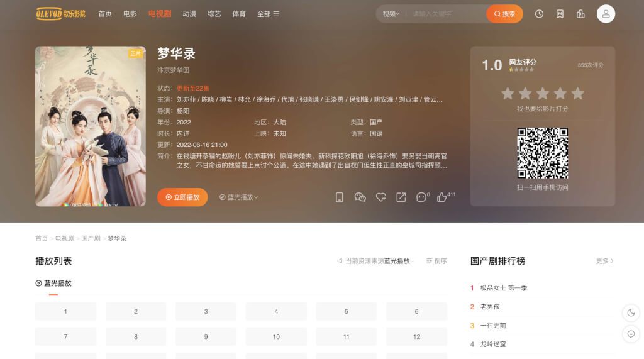Open the ranking chart icon in header
This screenshot has height=359, width=644.
[x=580, y=14]
